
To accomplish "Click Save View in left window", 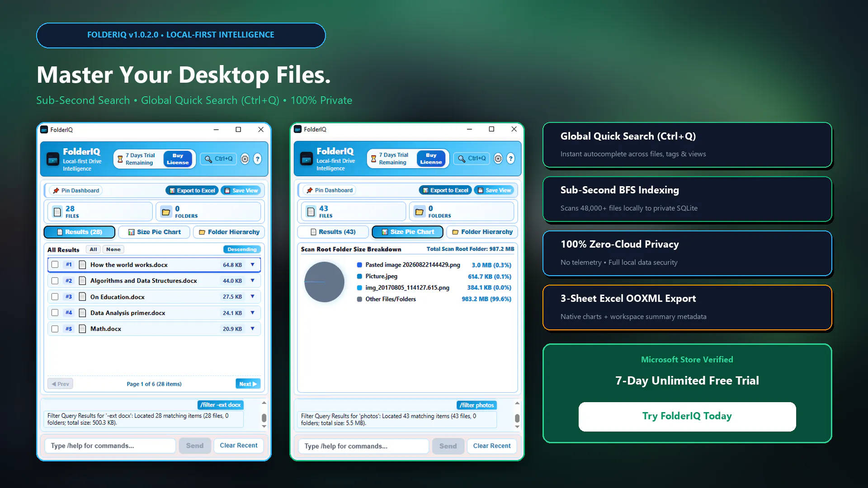I will (241, 191).
